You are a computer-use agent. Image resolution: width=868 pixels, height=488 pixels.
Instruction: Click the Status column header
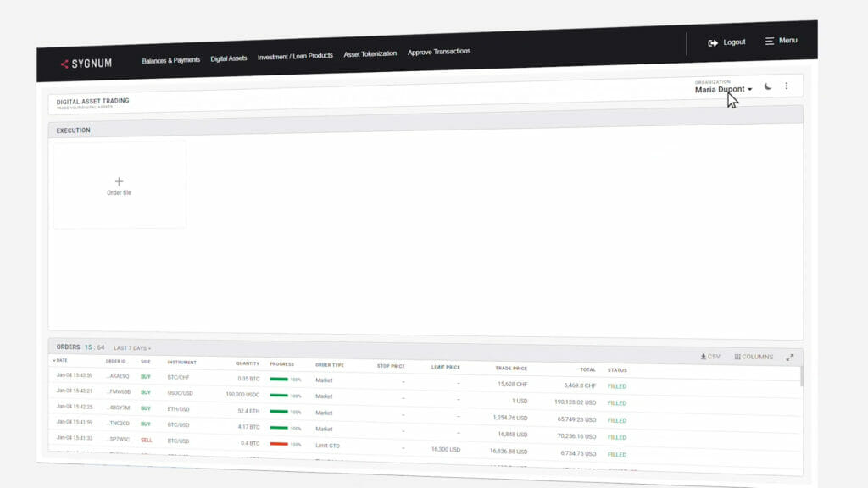click(617, 370)
